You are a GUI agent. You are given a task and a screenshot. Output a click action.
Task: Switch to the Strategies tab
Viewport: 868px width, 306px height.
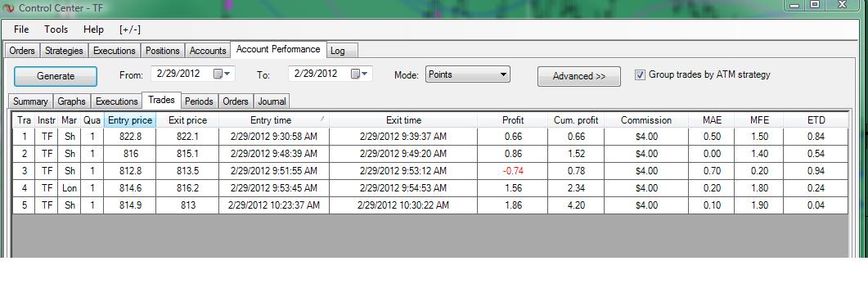pyautogui.click(x=64, y=51)
